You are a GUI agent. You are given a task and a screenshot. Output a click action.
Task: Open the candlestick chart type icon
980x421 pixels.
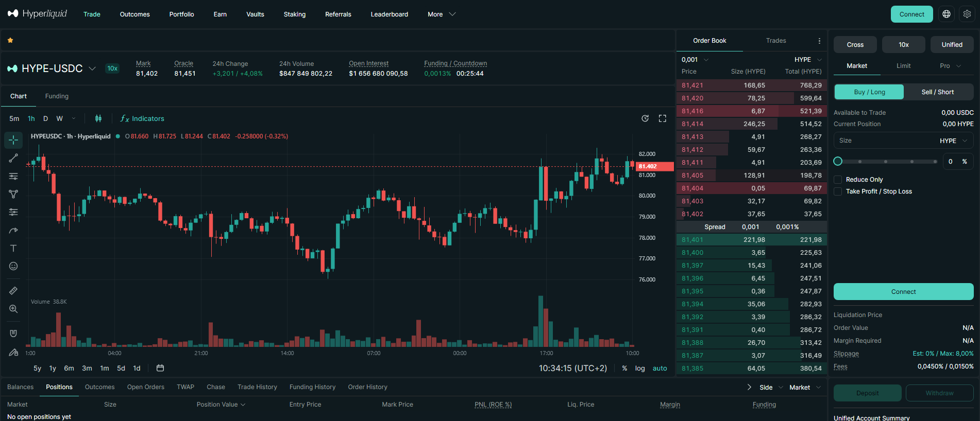(x=98, y=118)
